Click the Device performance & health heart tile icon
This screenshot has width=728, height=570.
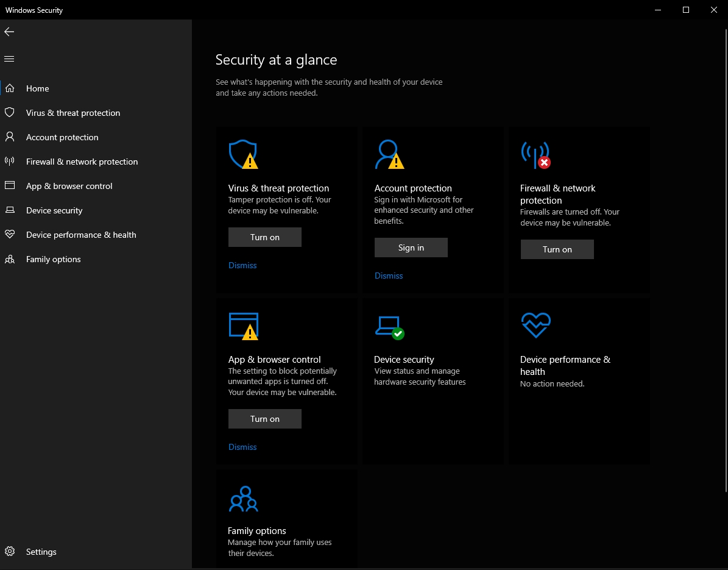(x=535, y=326)
